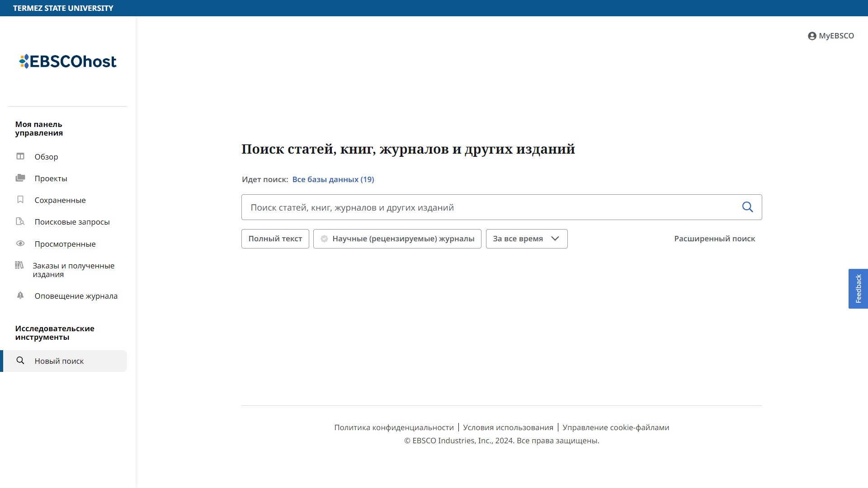Click the checkmark badge on peer-reviewed filter
This screenshot has width=868, height=488.
[324, 239]
